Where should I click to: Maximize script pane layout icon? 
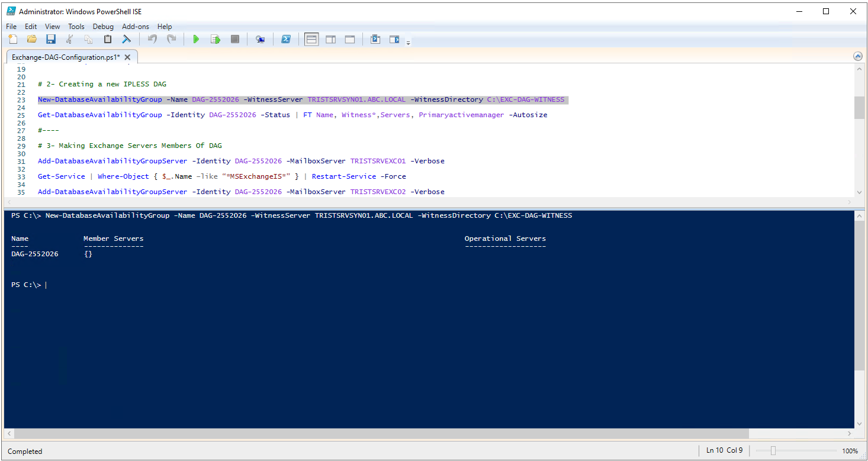pos(350,39)
